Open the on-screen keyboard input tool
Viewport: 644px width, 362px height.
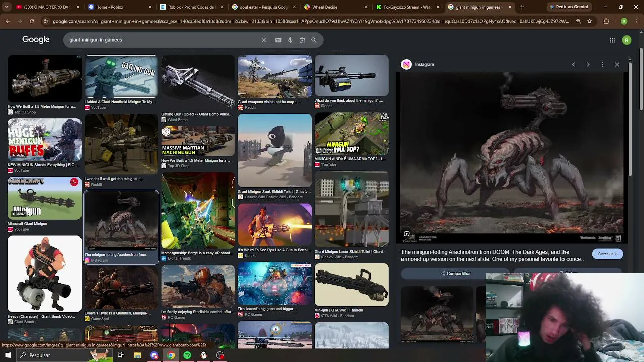coord(278,40)
